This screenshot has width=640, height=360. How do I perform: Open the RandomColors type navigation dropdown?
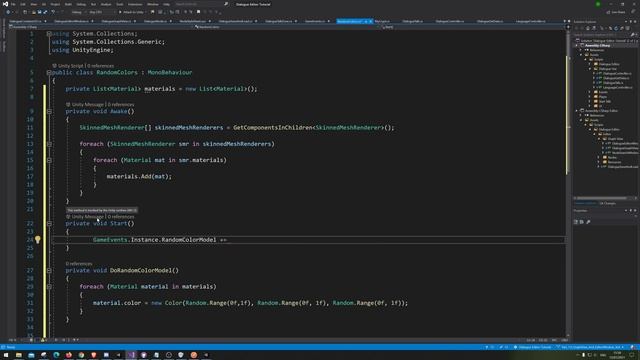287,27
